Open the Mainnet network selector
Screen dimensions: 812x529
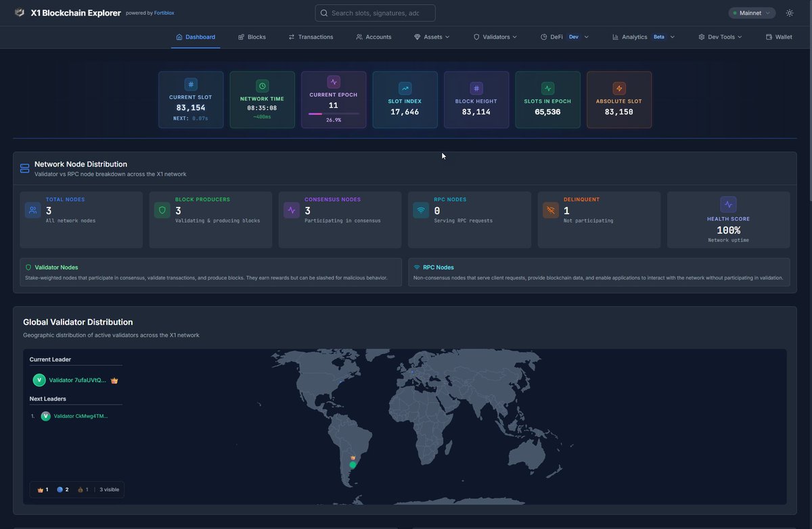point(751,12)
